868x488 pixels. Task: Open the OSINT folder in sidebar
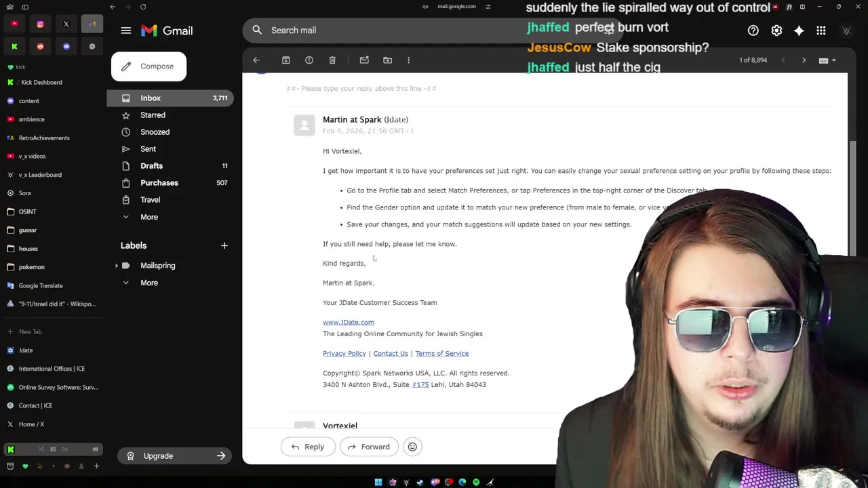[52, 211]
